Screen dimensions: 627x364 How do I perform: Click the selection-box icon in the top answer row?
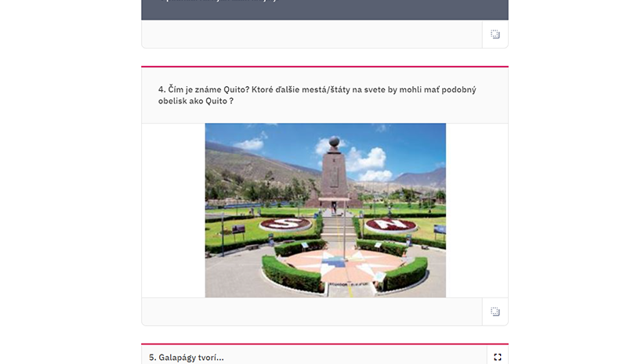[x=495, y=34]
